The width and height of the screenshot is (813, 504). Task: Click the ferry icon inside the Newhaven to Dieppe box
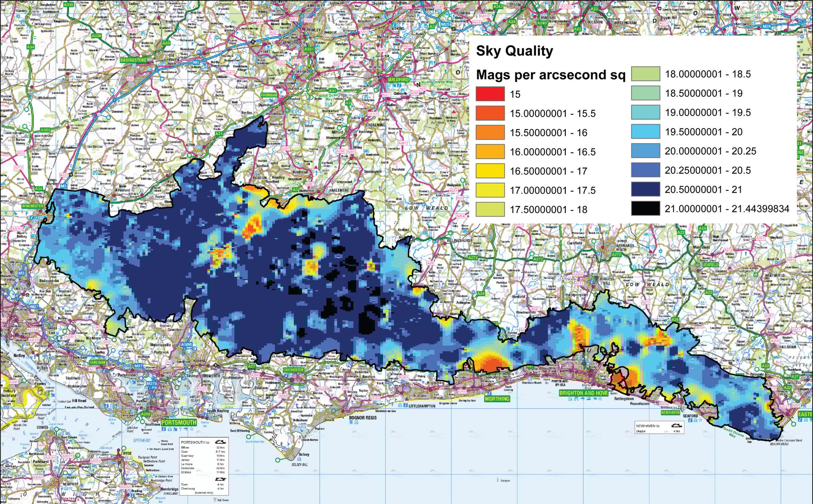pyautogui.click(x=676, y=426)
